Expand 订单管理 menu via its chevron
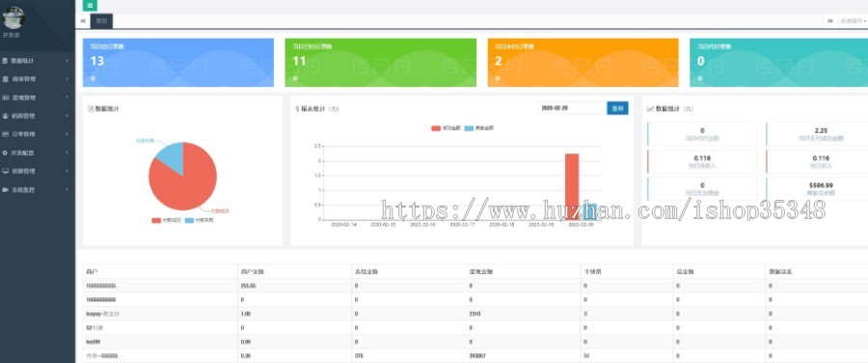The image size is (868, 363). pyautogui.click(x=67, y=134)
